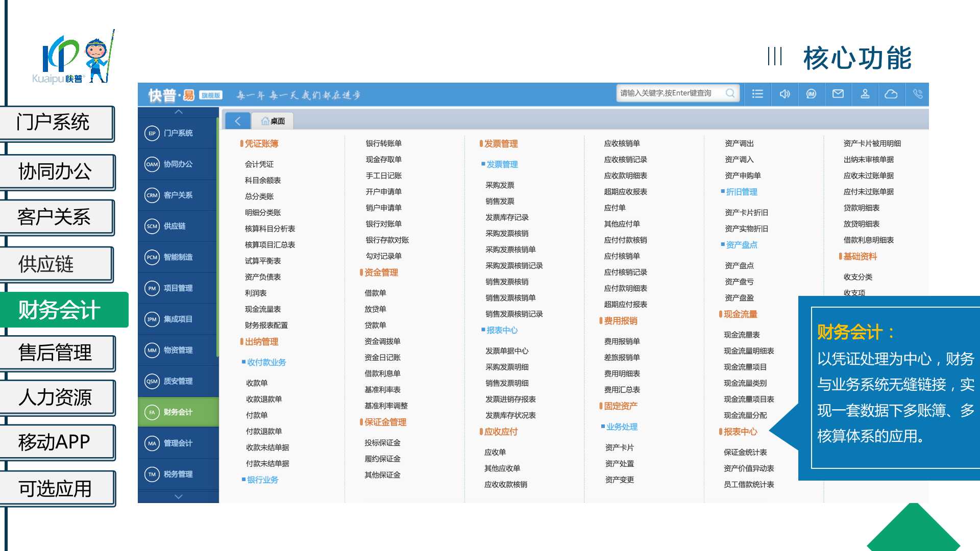Click the search magnifier icon

(730, 93)
